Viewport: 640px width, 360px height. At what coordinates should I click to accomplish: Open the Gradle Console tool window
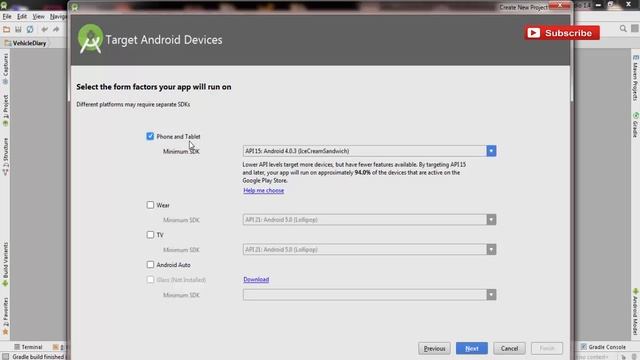(x=603, y=347)
